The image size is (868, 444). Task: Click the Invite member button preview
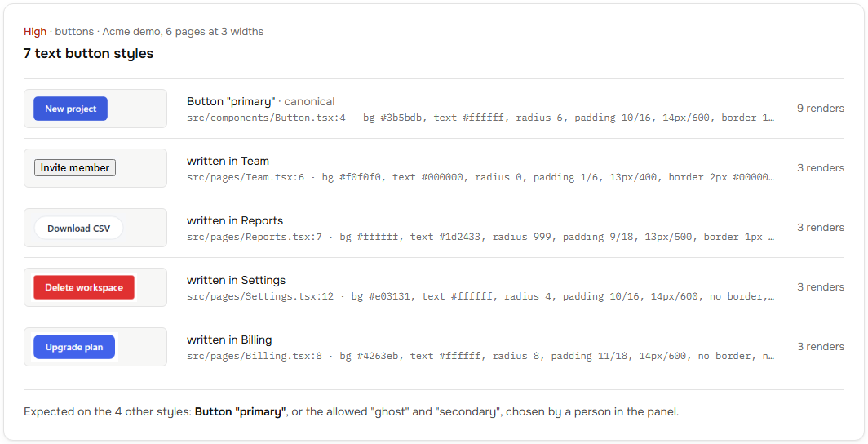75,168
